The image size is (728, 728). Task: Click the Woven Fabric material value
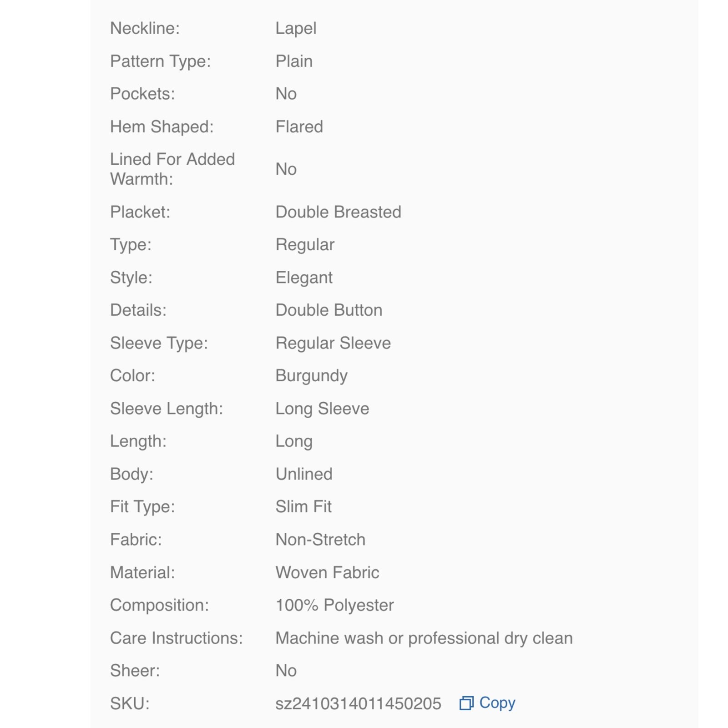pos(327,572)
